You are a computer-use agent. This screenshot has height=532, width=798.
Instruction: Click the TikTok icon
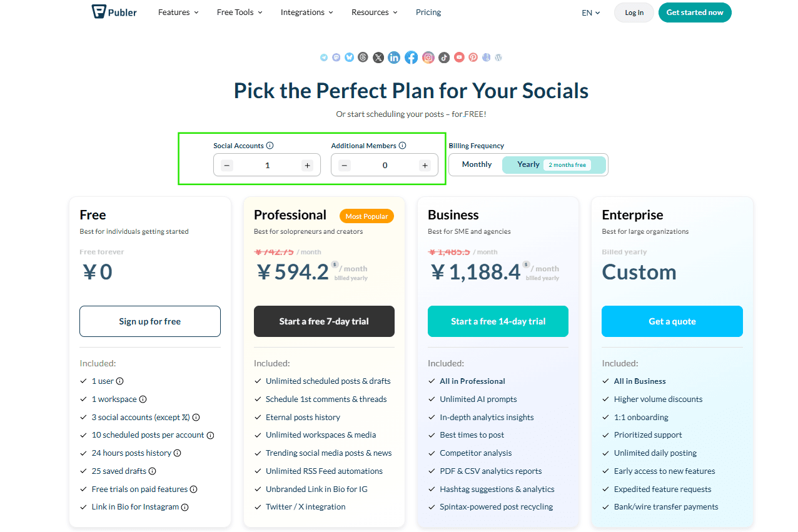pyautogui.click(x=444, y=58)
